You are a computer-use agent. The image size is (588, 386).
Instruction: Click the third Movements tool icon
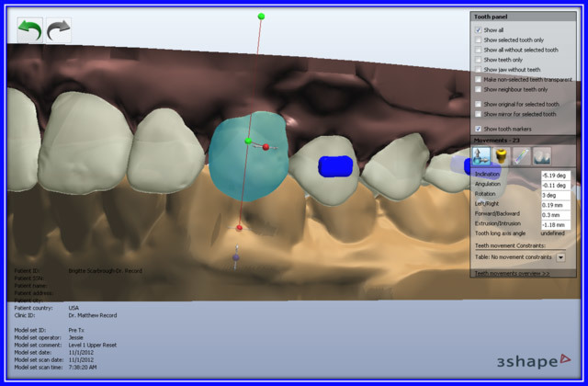(521, 156)
